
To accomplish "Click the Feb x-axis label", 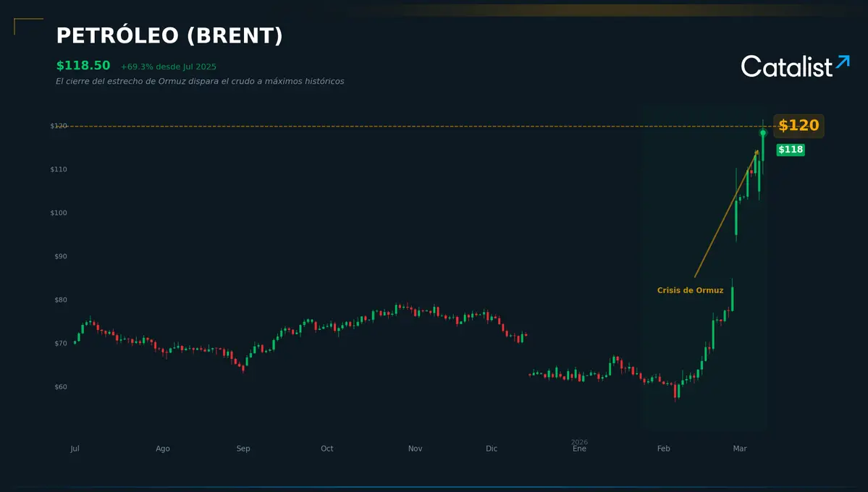I will tap(664, 449).
